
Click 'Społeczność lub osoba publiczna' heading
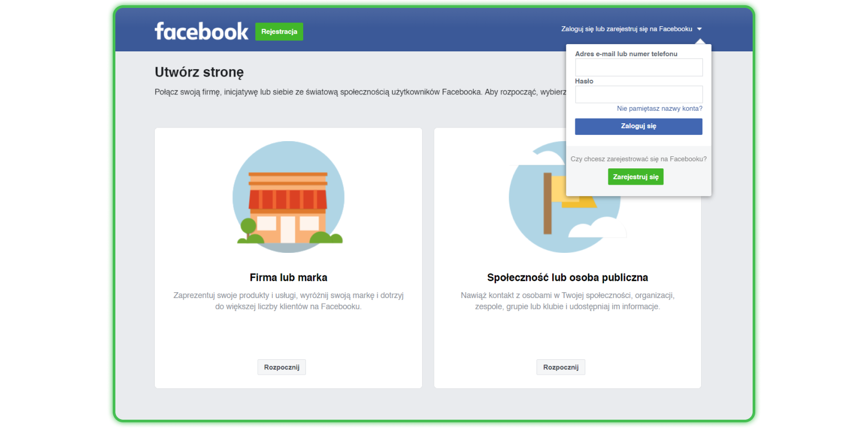click(567, 278)
